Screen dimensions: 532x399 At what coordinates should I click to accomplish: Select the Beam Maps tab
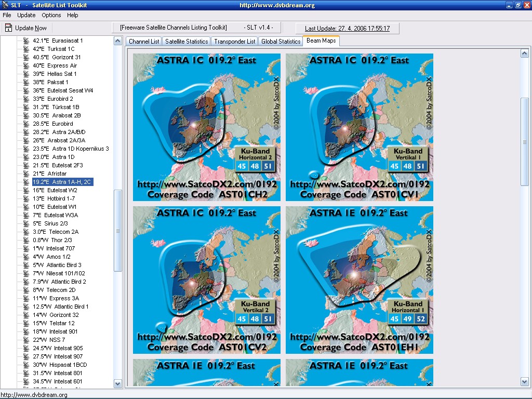(x=321, y=41)
